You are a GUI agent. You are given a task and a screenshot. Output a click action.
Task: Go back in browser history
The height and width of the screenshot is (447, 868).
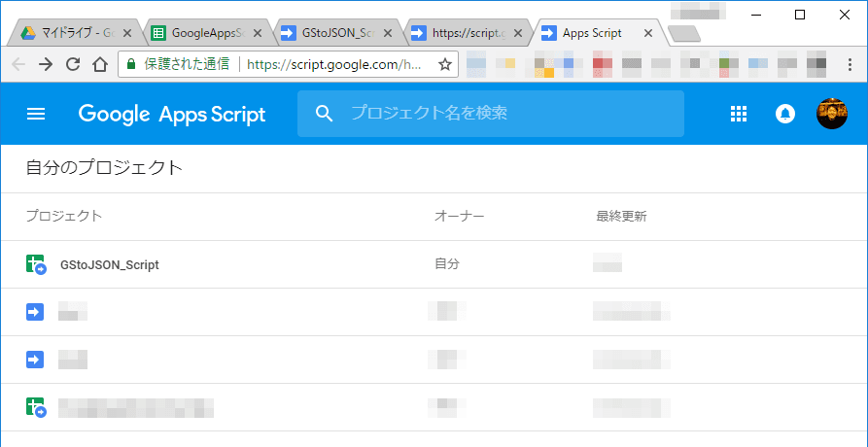(18, 65)
